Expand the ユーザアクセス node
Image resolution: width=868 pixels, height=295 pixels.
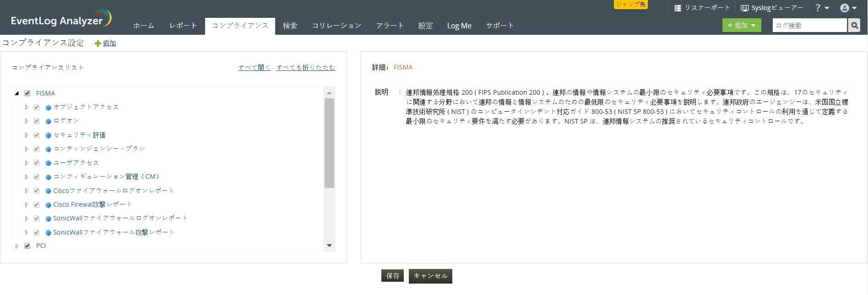pos(26,163)
